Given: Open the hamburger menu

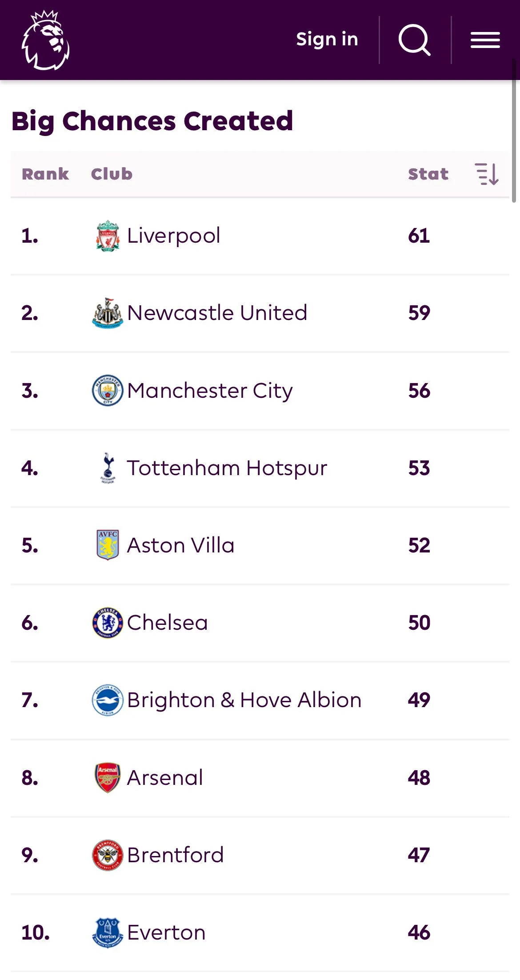Looking at the screenshot, I should pos(485,40).
